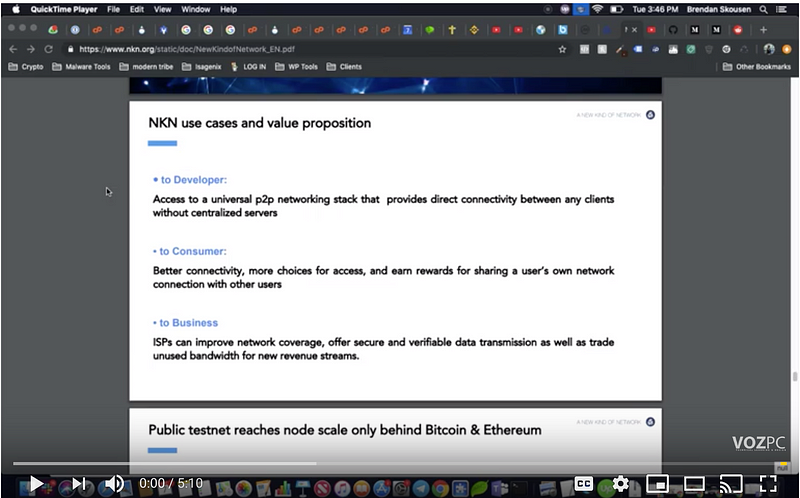Switch to the Binance diamond tab
The image size is (800, 498).
(x=474, y=30)
